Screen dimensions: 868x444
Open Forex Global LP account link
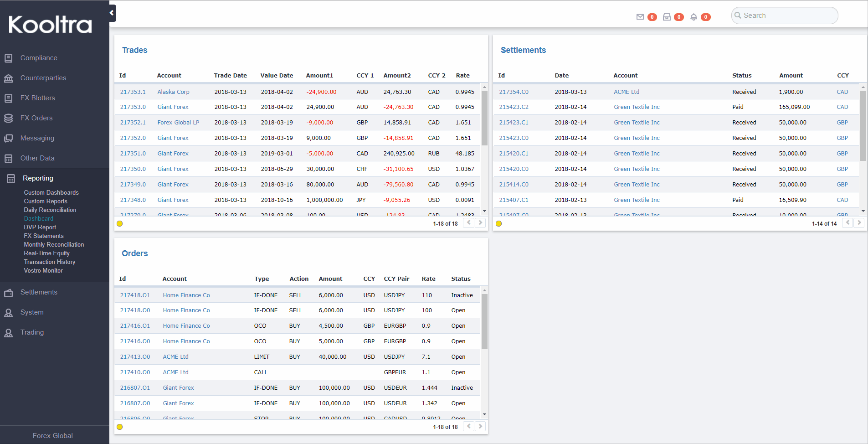pyautogui.click(x=178, y=122)
